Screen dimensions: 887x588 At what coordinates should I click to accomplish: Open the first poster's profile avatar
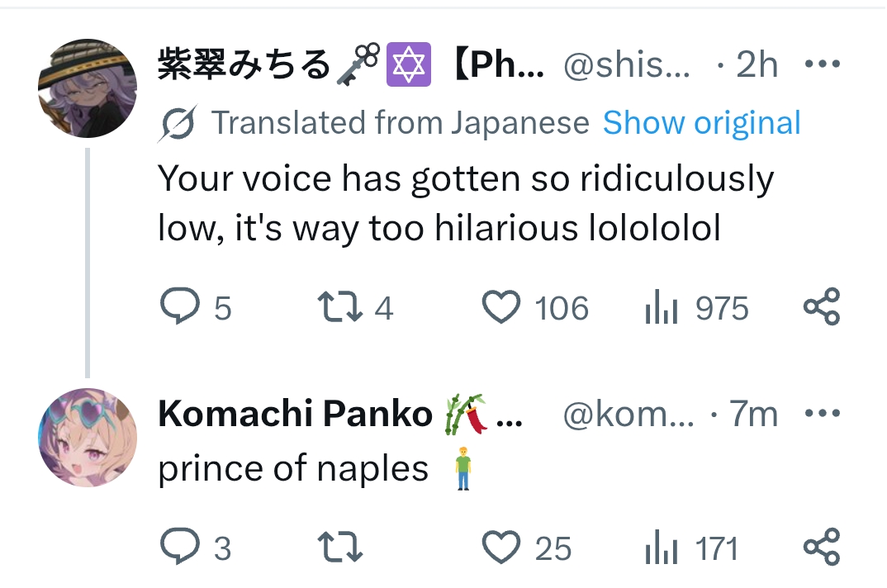(x=88, y=88)
